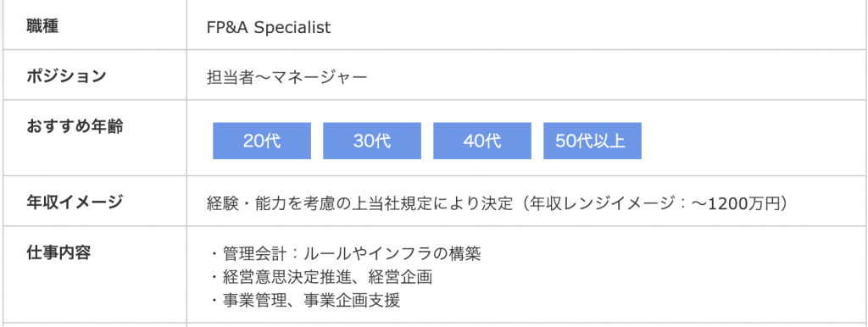Click the 50代以上 age badge
This screenshot has height=327, width=868.
(593, 141)
